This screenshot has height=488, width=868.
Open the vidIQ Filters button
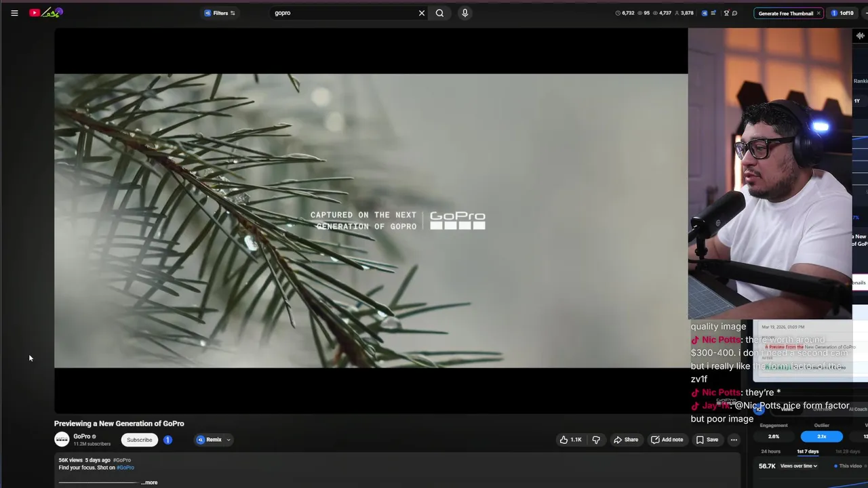(x=220, y=13)
